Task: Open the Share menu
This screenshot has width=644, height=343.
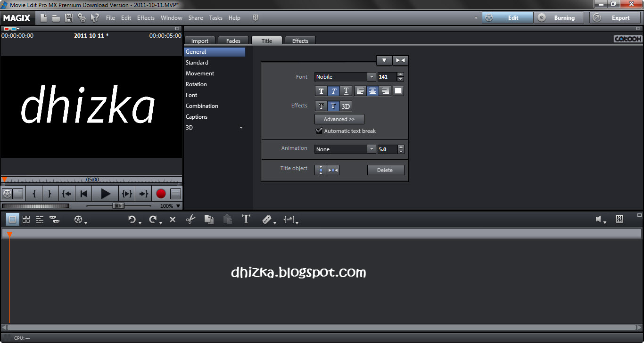Action: [x=196, y=18]
